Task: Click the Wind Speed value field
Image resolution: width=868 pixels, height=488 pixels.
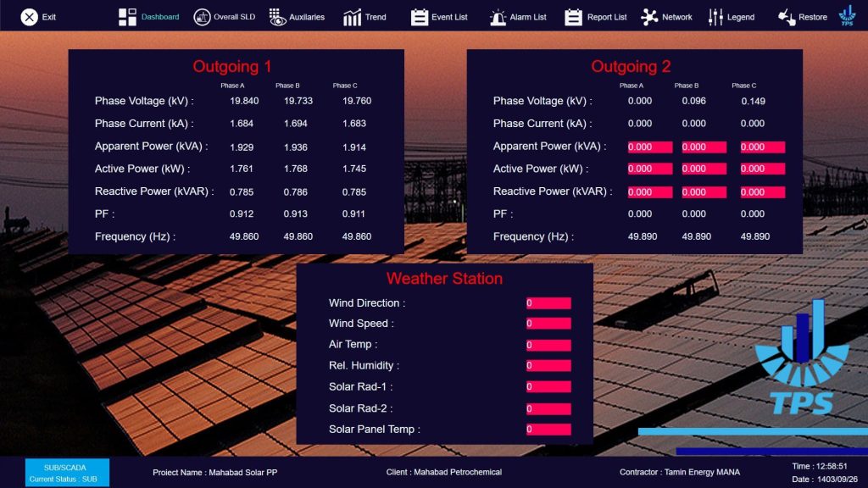Action: coord(548,323)
